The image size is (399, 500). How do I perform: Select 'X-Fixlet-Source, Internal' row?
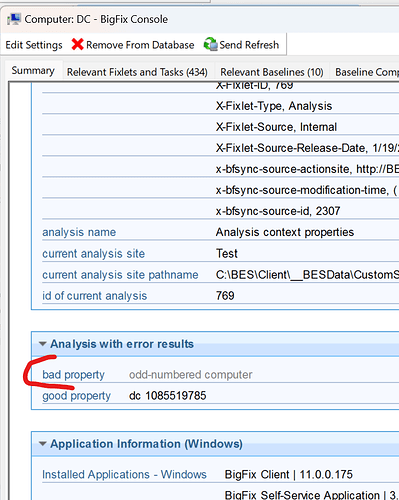click(276, 127)
